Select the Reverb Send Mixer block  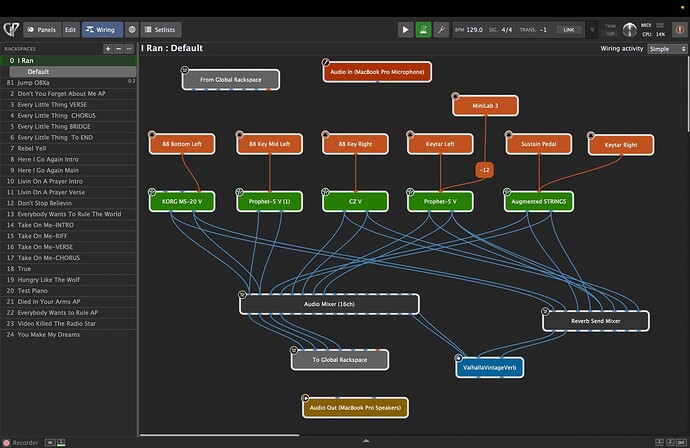point(596,321)
